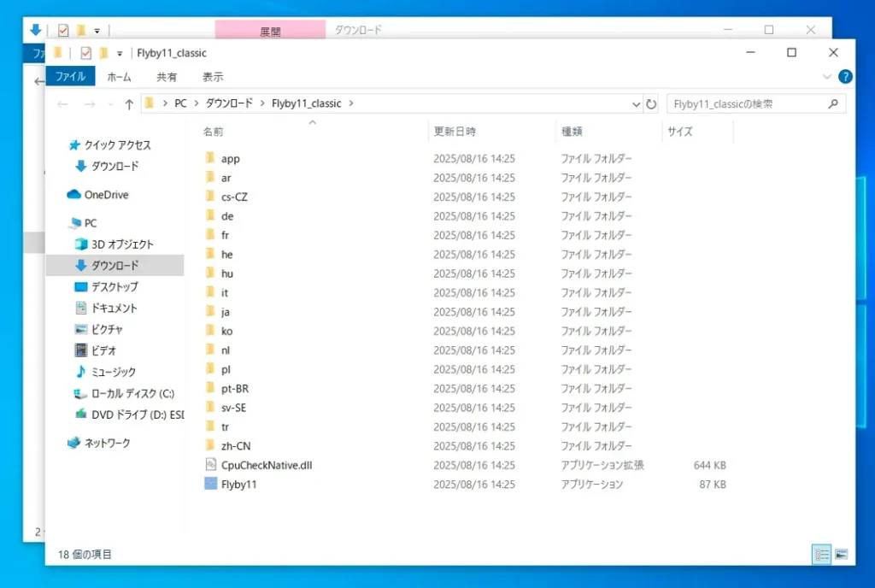Click the アプリケーション拡張 type cell
Screen dimensions: 875x588
coord(602,465)
